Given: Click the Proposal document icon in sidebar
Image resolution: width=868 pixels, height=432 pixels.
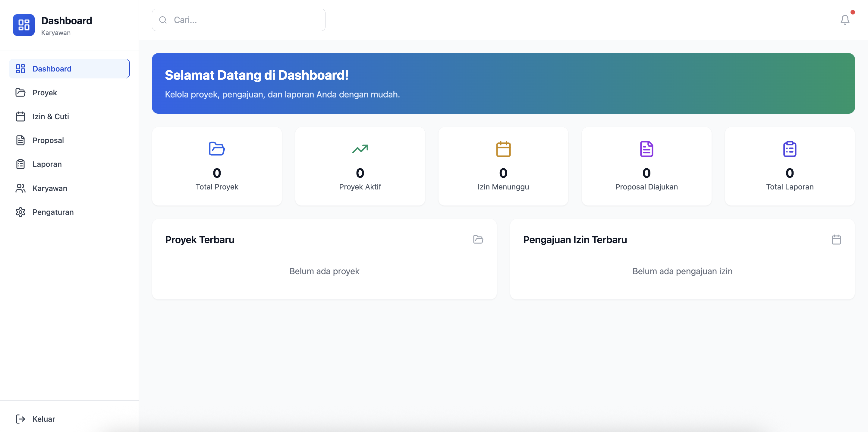Looking at the screenshot, I should 20,140.
